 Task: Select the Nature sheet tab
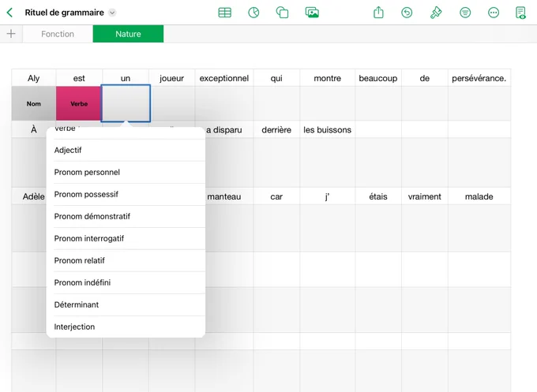tap(128, 34)
